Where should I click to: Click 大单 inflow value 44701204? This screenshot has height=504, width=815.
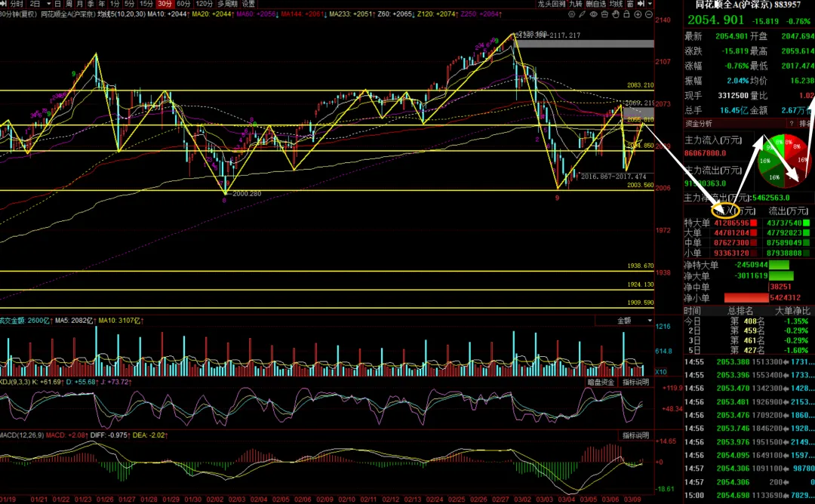click(731, 233)
